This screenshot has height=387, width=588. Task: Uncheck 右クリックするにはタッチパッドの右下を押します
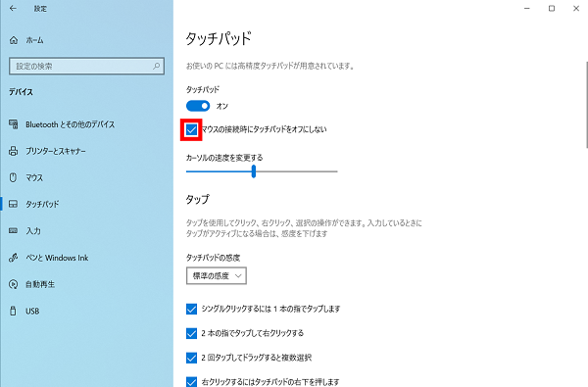click(191, 382)
